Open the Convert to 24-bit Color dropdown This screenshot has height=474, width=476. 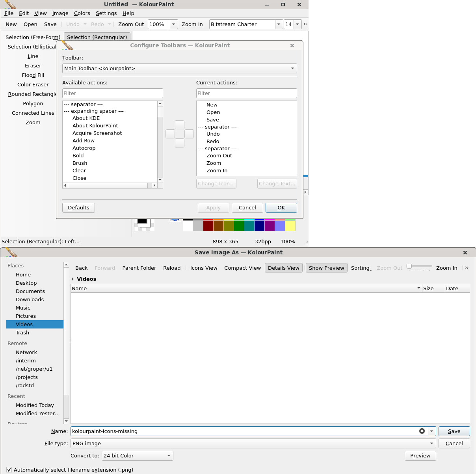(138, 455)
